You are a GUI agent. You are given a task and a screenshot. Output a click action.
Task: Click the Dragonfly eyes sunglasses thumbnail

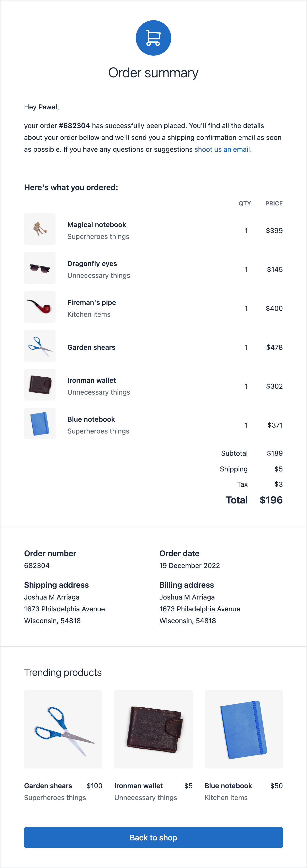tap(40, 268)
